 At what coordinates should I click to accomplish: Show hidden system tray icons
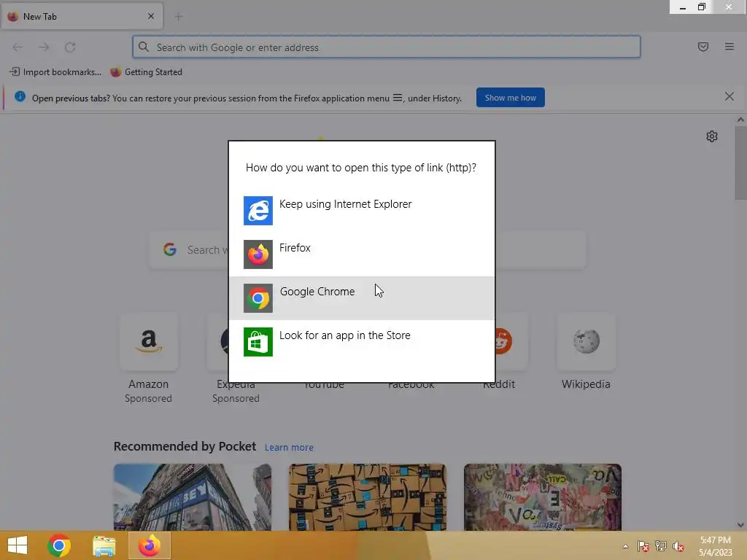(625, 546)
